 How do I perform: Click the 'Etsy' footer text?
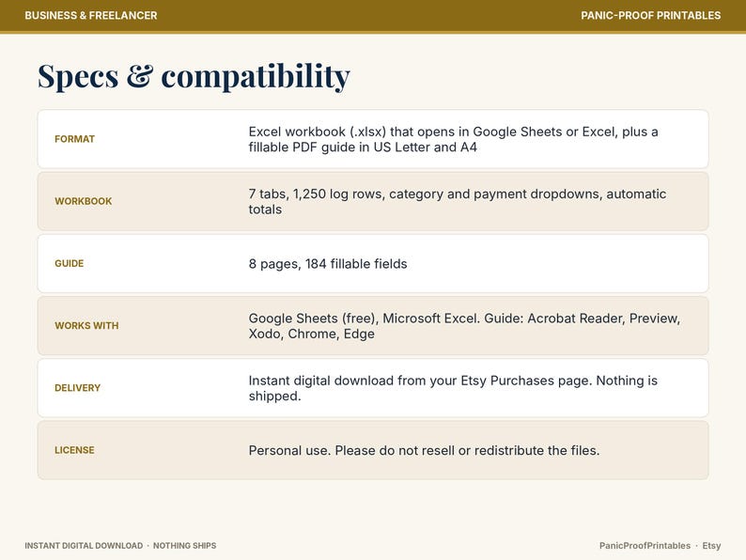coord(711,546)
